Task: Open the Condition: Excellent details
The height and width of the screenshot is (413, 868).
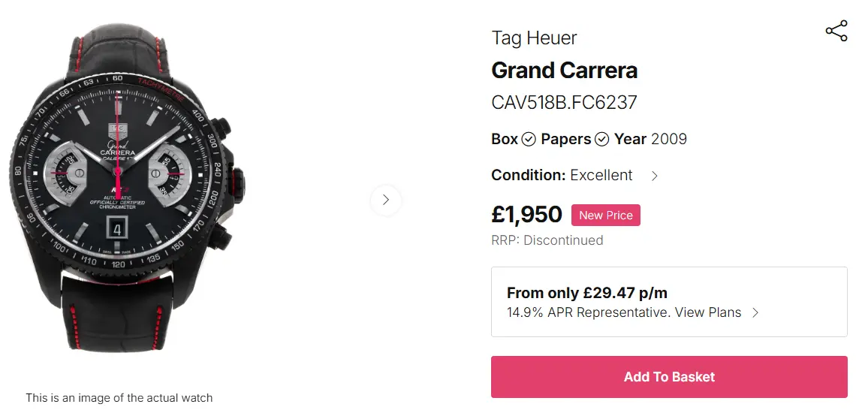Action: [562, 176]
